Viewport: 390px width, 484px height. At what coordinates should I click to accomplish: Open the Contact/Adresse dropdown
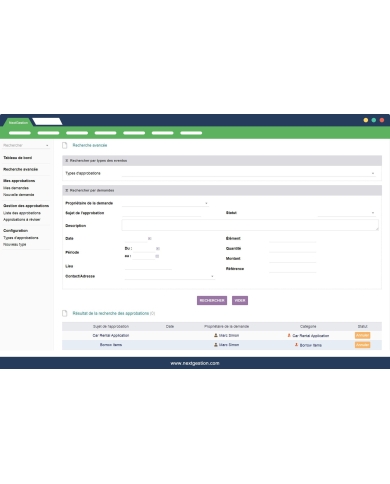point(170,276)
